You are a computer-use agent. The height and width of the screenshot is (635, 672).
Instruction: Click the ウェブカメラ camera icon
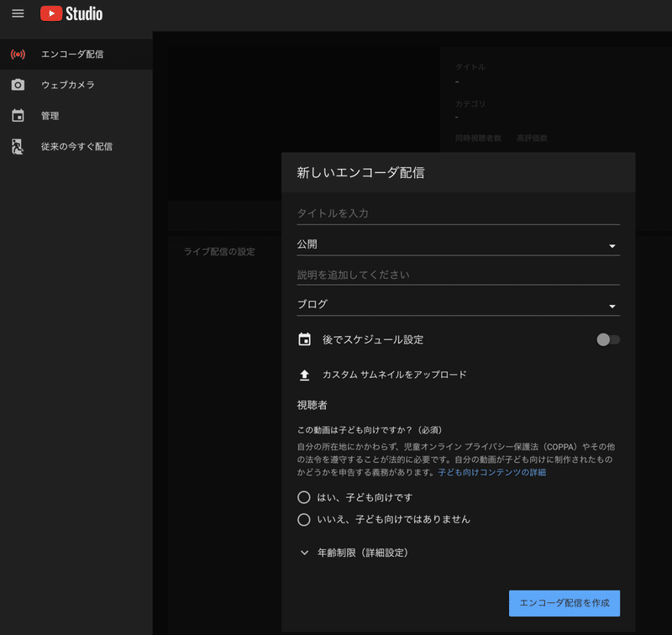tap(18, 84)
